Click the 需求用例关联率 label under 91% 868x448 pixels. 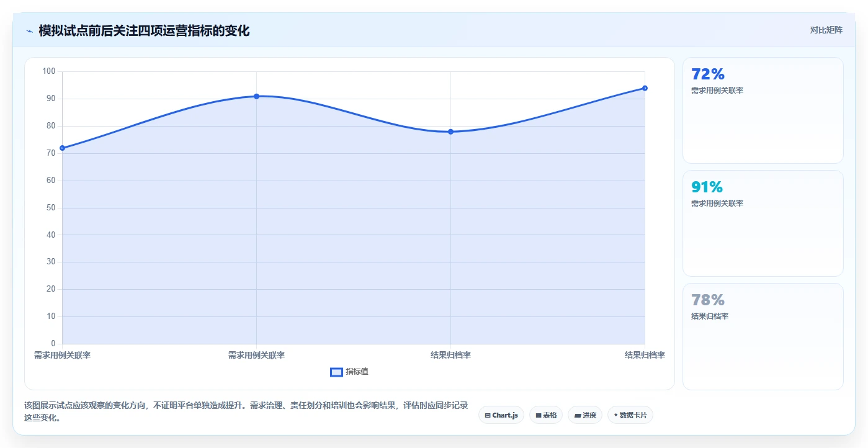pyautogui.click(x=717, y=204)
